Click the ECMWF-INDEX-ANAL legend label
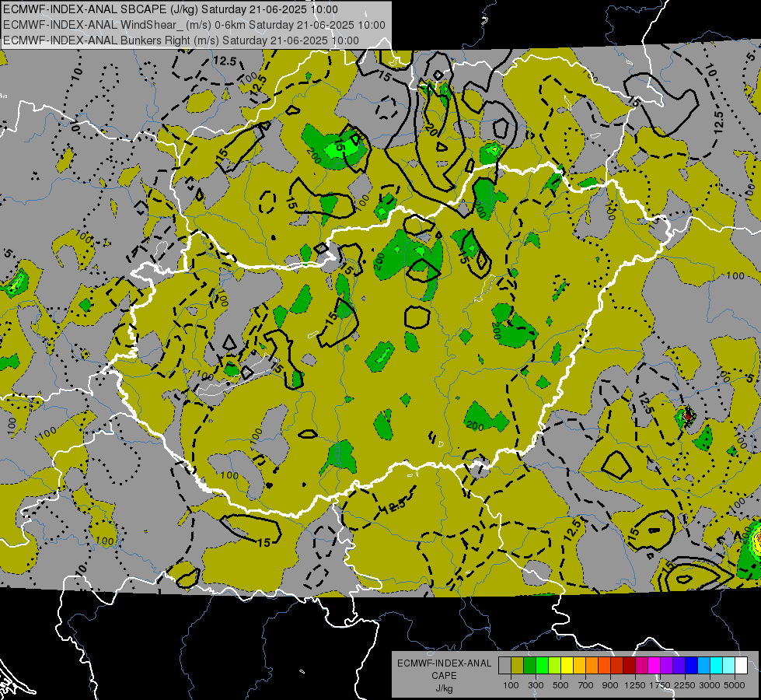Screen dimensions: 761x700 (444, 663)
